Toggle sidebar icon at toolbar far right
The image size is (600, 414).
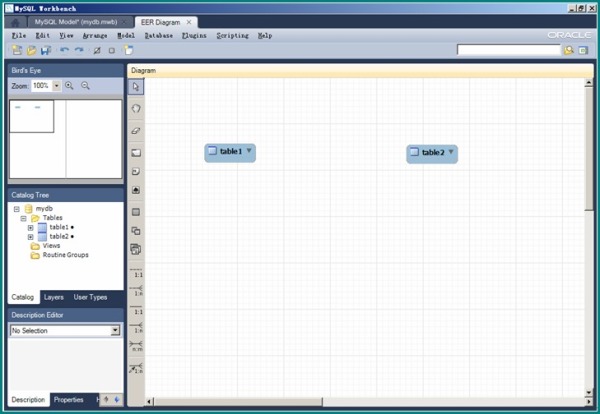coord(583,51)
